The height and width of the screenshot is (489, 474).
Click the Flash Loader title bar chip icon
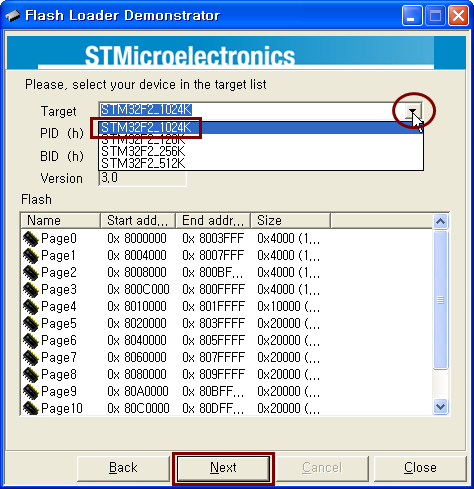tap(13, 16)
